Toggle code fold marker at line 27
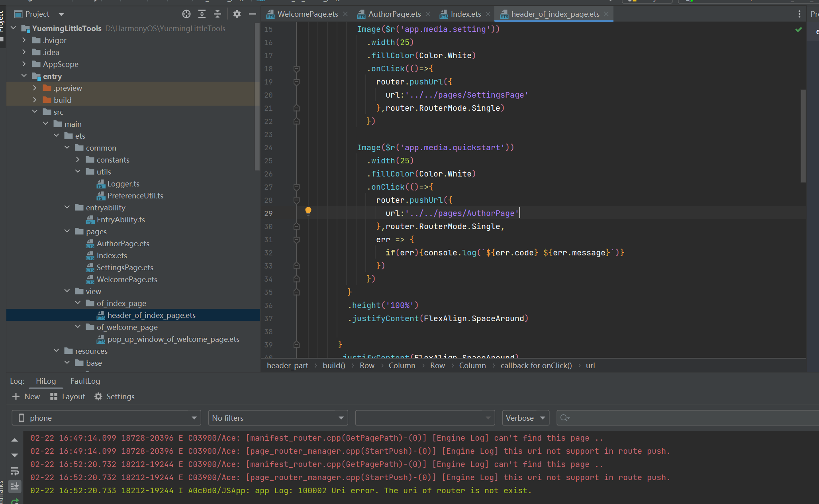Image resolution: width=819 pixels, height=504 pixels. pos(296,187)
